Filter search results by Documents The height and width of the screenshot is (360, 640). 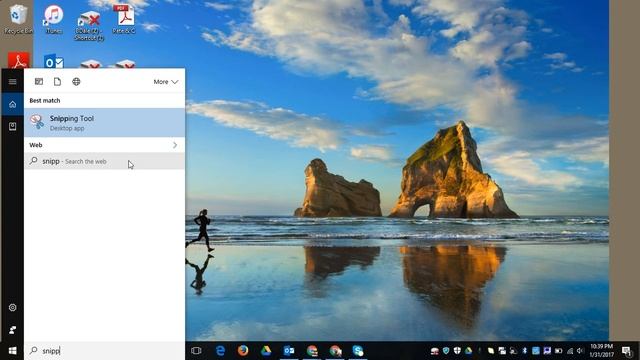58,82
